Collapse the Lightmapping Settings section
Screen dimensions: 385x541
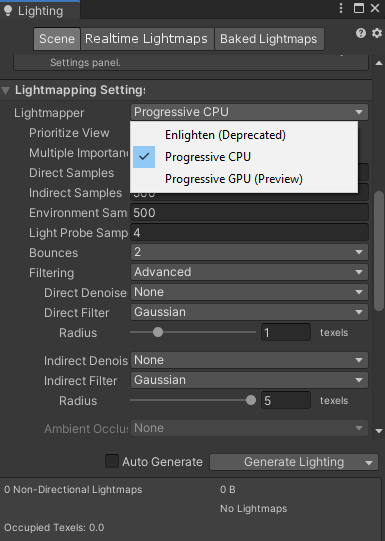tap(6, 91)
